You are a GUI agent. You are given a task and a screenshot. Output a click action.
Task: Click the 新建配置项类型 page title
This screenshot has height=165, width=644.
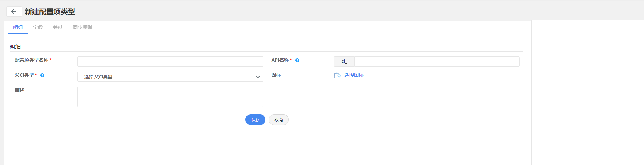(x=50, y=12)
